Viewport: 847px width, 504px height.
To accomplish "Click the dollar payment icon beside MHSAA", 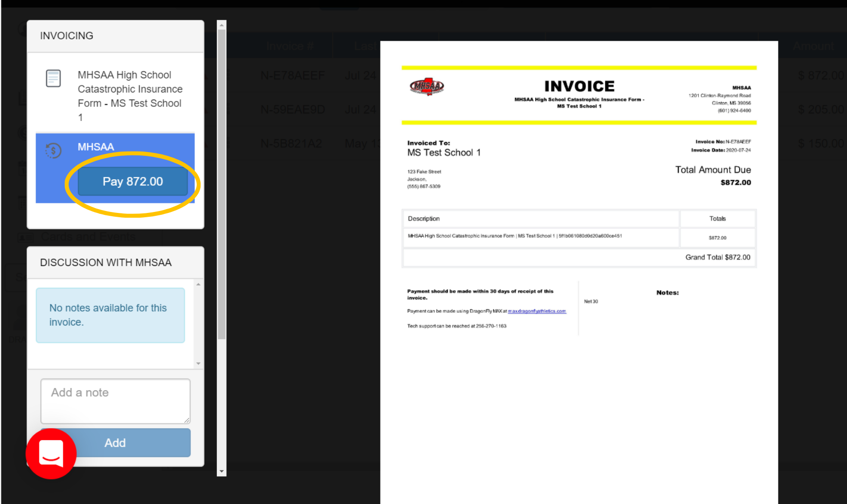I will pos(53,151).
